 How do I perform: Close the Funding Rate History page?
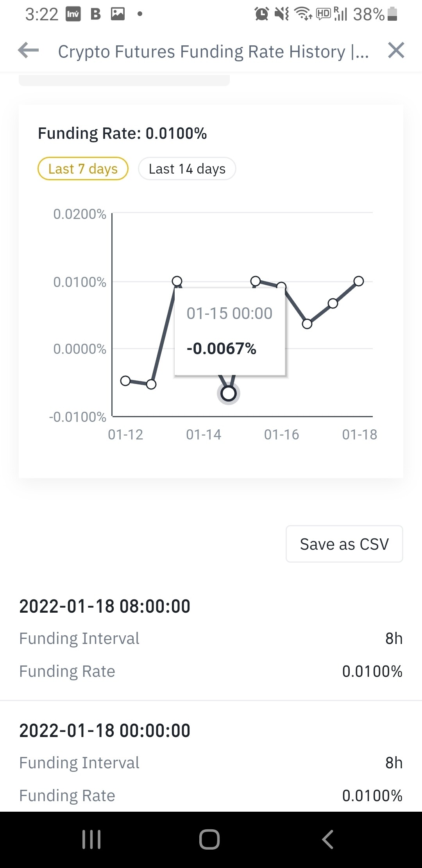click(x=396, y=51)
